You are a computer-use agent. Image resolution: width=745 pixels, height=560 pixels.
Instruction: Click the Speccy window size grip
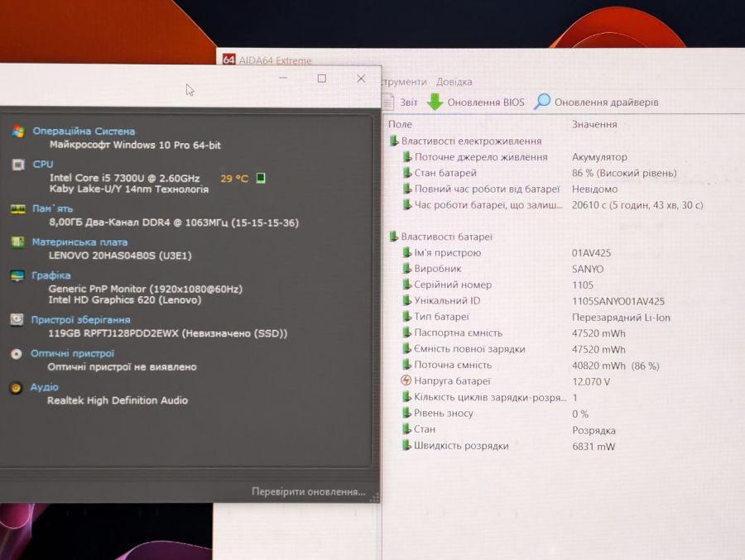pos(374,497)
